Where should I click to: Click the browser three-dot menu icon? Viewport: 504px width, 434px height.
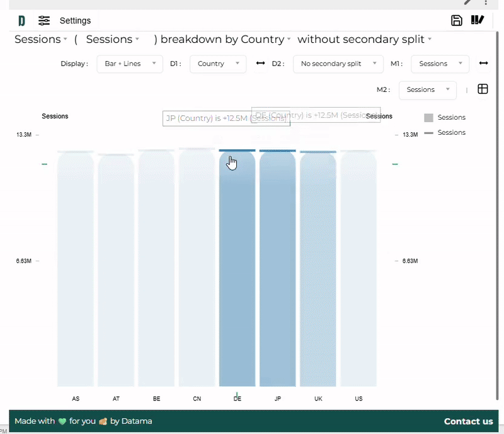coord(486,3)
